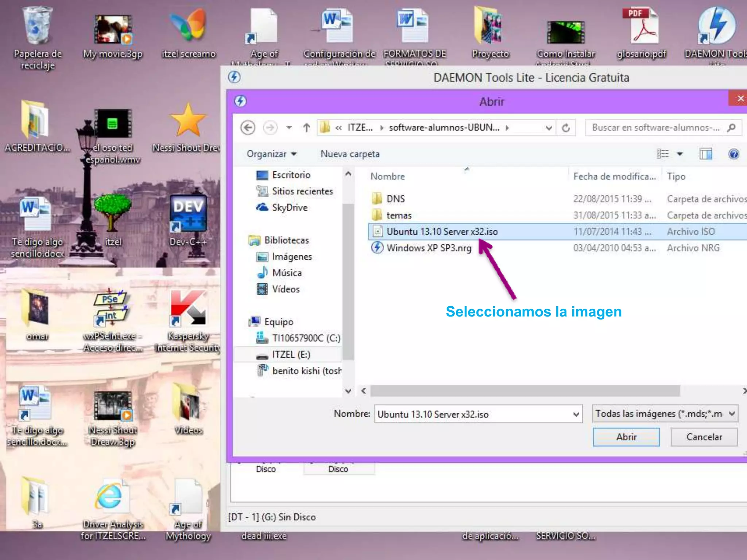Click the horizontal scrollbar in file list

pos(525,391)
